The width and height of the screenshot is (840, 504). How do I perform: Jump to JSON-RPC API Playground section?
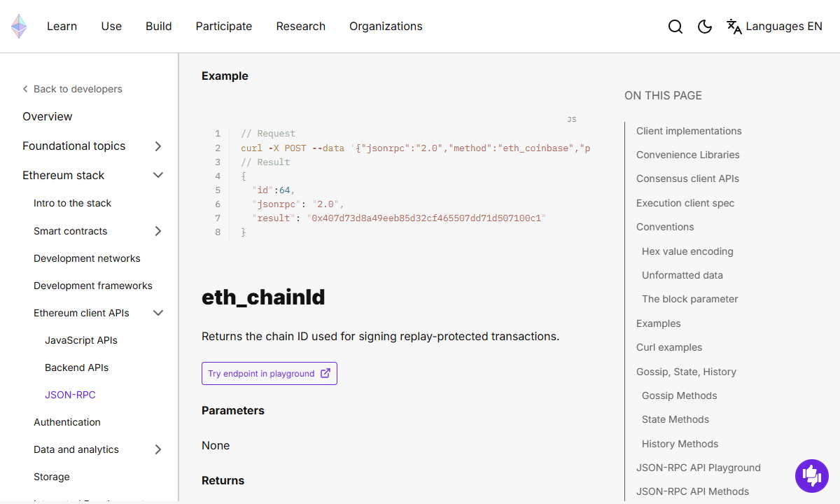(x=699, y=468)
